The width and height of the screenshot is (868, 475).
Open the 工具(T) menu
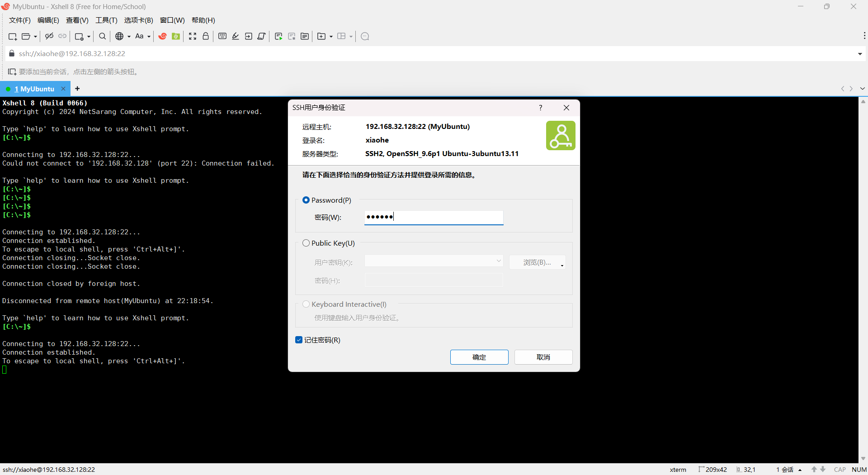click(x=107, y=20)
